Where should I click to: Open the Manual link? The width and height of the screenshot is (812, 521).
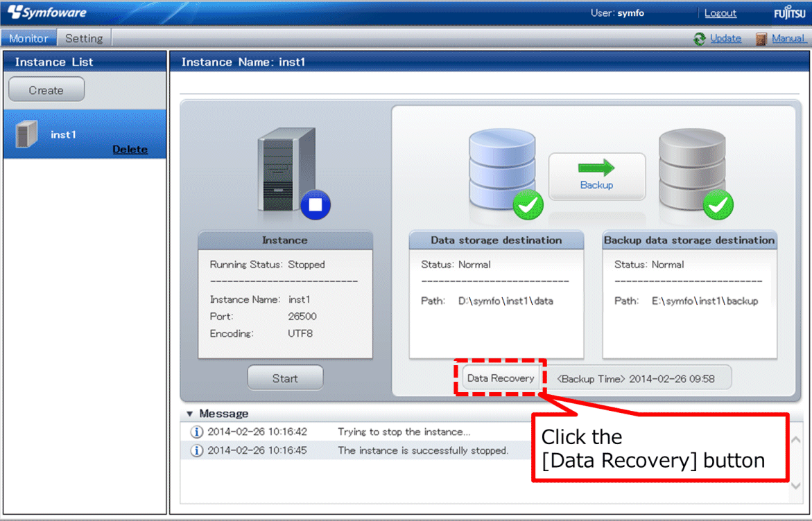click(x=788, y=38)
